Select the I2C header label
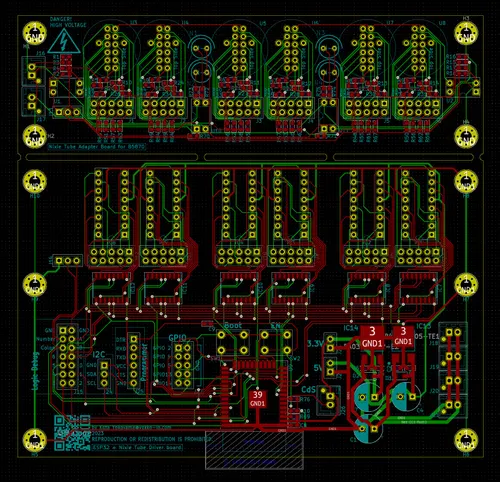 (x=99, y=354)
